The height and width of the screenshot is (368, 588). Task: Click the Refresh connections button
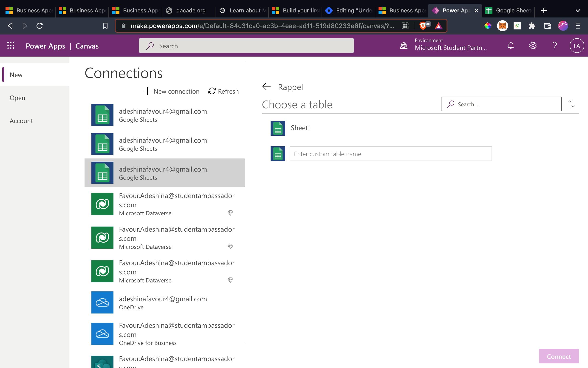(223, 91)
